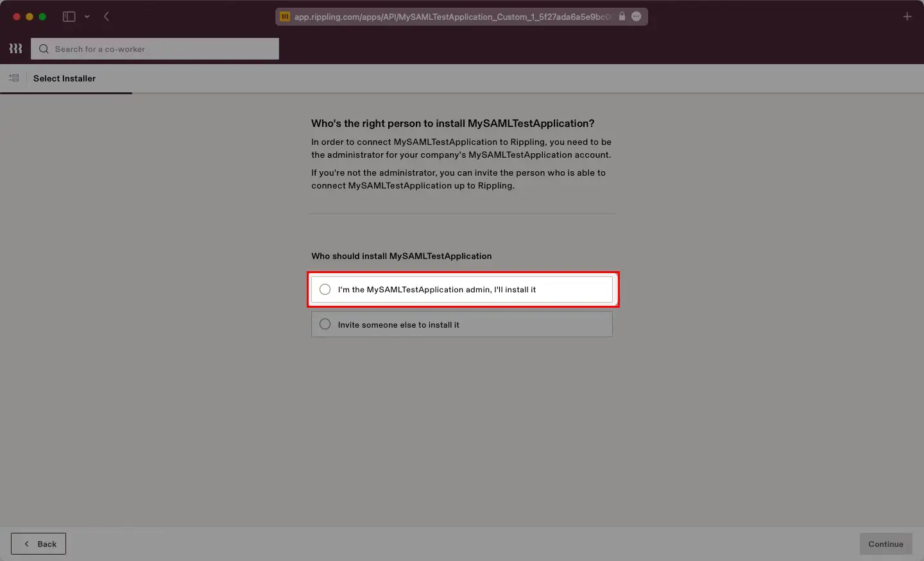Click the search magnifier icon
Viewport: 924px width, 561px height.
click(x=44, y=49)
